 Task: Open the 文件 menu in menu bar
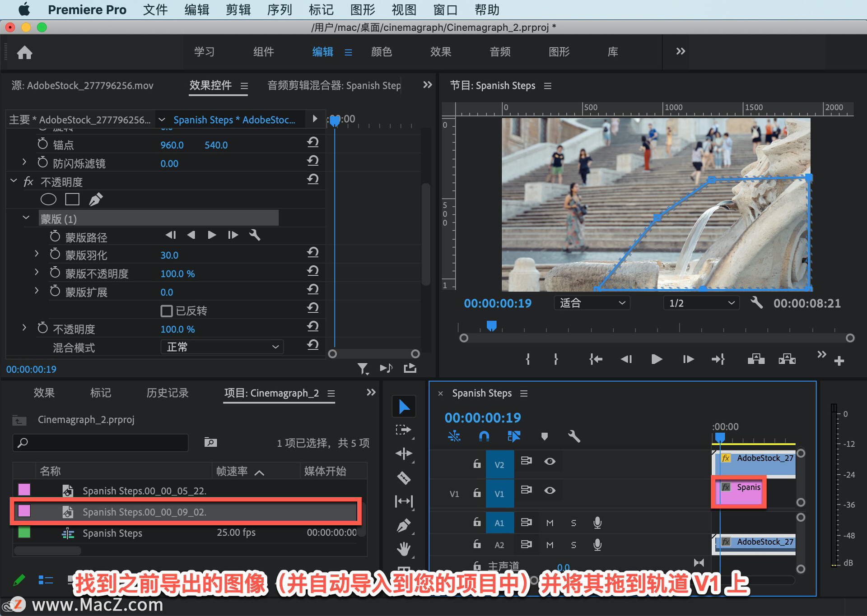[155, 9]
